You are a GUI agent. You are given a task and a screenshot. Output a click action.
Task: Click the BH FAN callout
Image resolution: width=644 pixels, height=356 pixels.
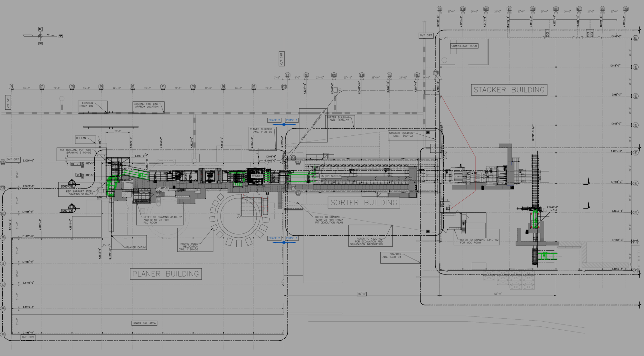tap(81, 138)
